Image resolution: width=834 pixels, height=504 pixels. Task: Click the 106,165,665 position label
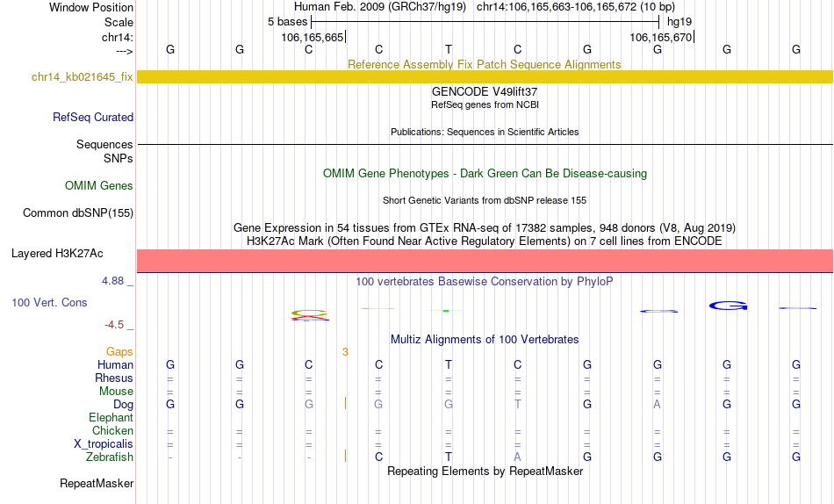click(313, 37)
